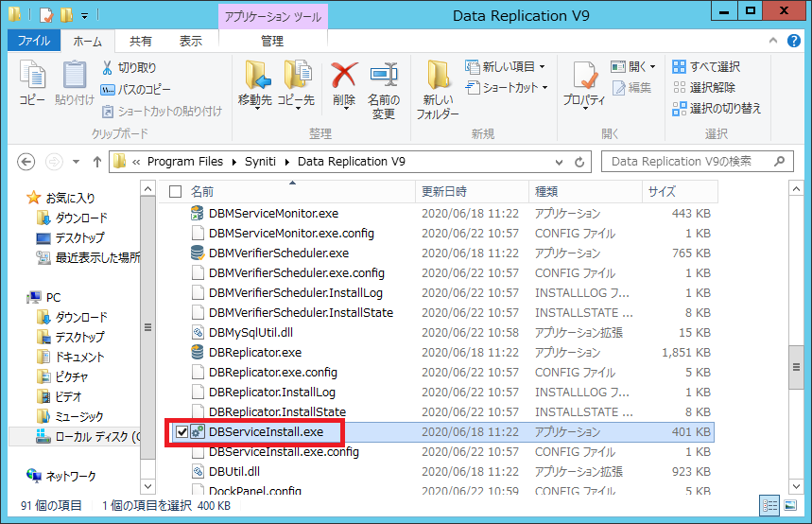This screenshot has width=812, height=524.
Task: Switch to the Share (共有) tab
Action: coord(140,42)
